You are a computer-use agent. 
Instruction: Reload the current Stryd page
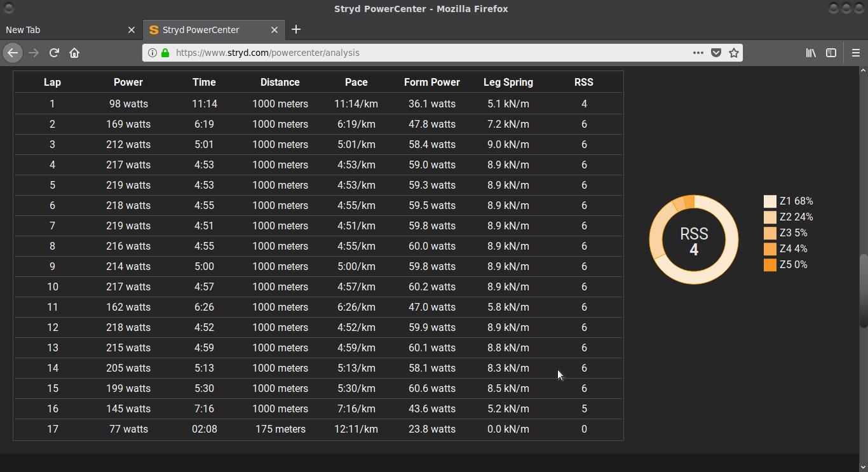(x=54, y=53)
